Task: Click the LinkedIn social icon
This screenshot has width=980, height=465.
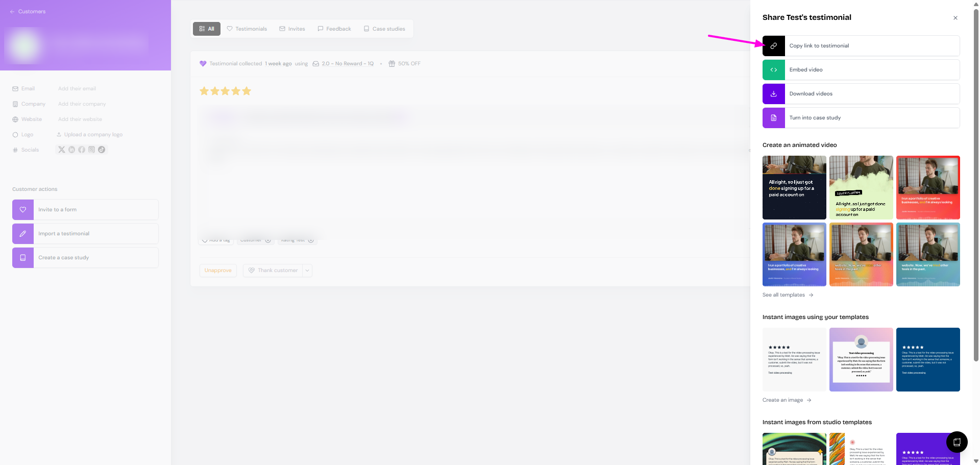Action: [71, 150]
